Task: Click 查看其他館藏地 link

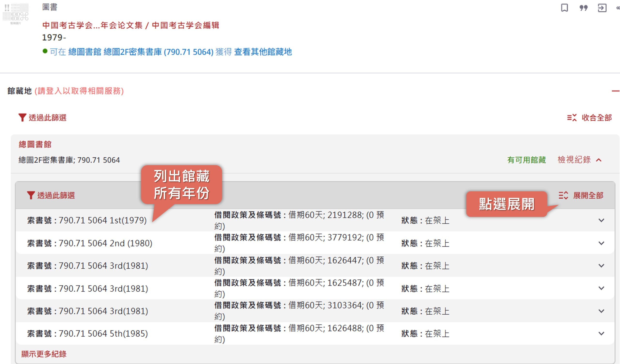Action: [263, 52]
